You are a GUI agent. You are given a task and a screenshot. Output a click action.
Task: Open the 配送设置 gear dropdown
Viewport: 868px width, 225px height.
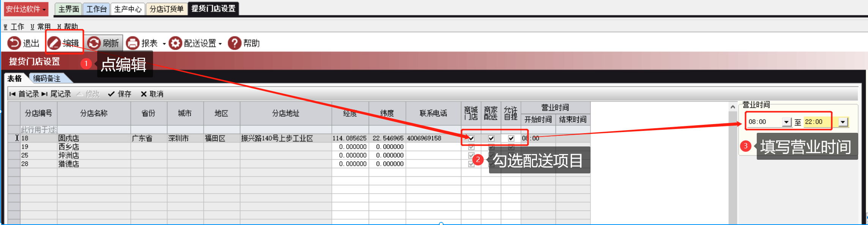(195, 43)
